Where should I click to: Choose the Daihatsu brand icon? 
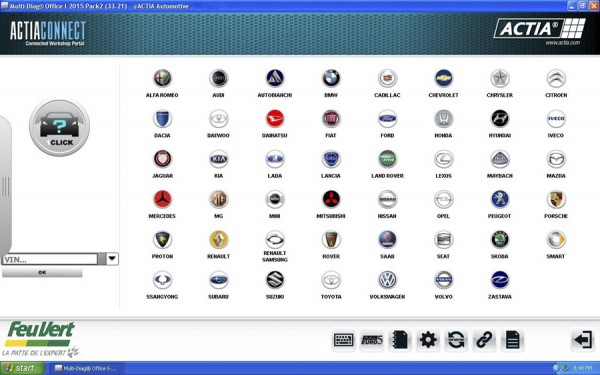275,119
